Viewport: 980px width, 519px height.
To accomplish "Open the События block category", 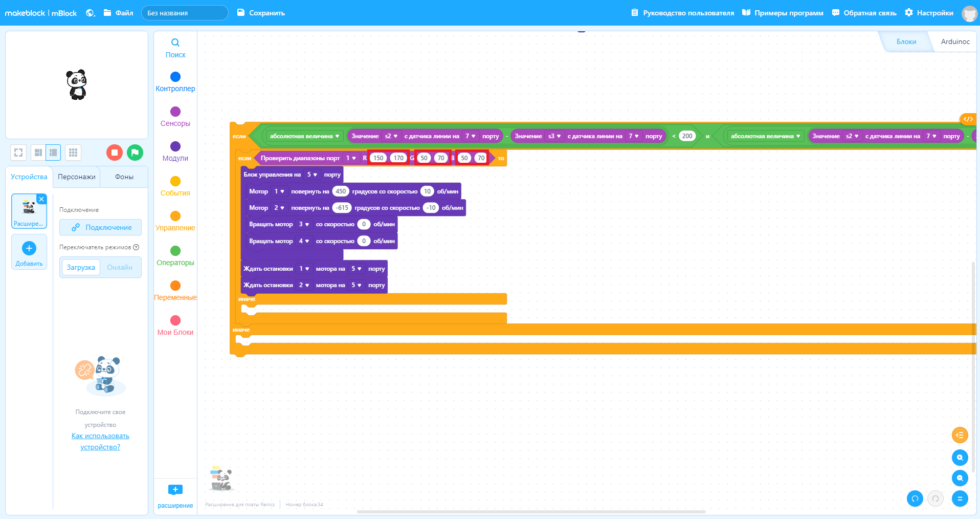I will pos(175,186).
